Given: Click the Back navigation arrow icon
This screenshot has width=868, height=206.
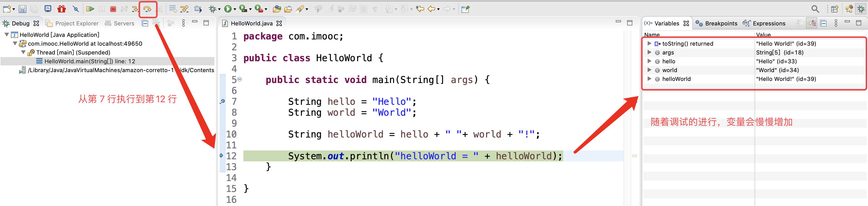Looking at the screenshot, I should [431, 9].
